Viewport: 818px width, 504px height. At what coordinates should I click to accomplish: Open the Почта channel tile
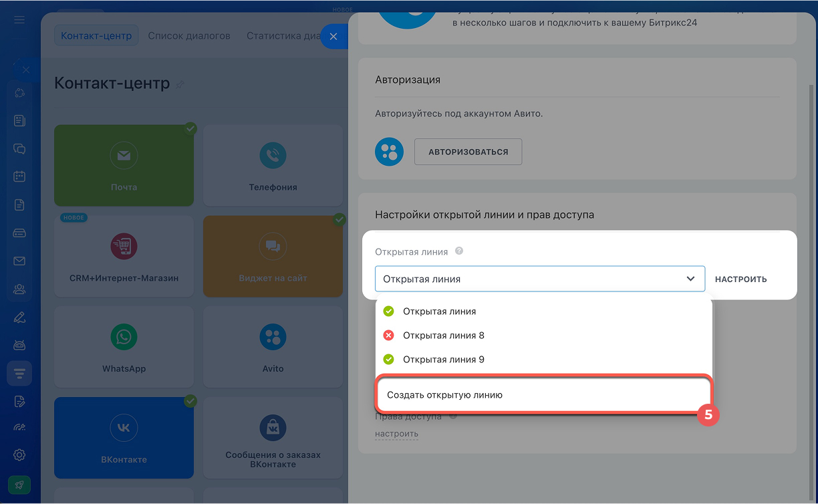[x=124, y=165]
